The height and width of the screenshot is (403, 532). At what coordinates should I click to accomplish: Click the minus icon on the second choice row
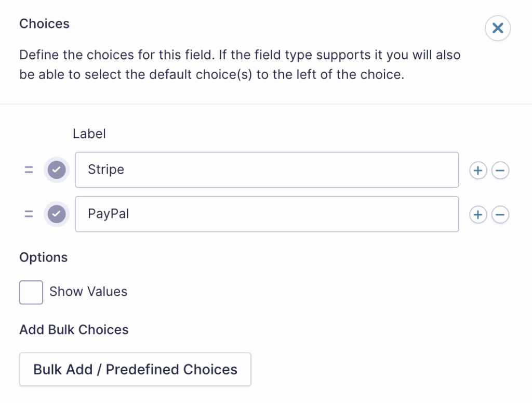coord(500,214)
